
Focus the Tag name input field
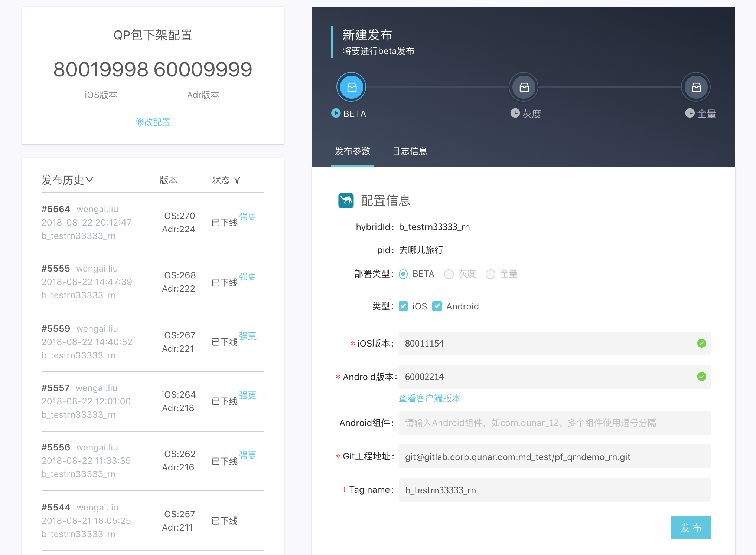[555, 490]
